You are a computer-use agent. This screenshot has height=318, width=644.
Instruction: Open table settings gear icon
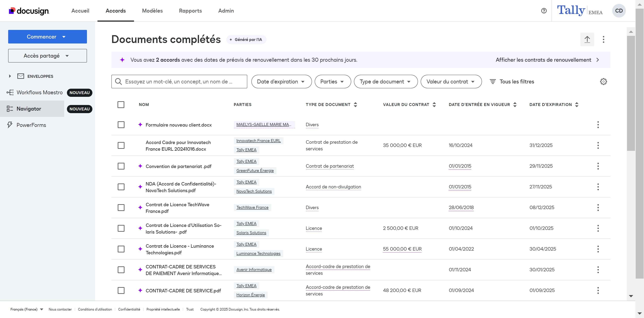pos(603,82)
